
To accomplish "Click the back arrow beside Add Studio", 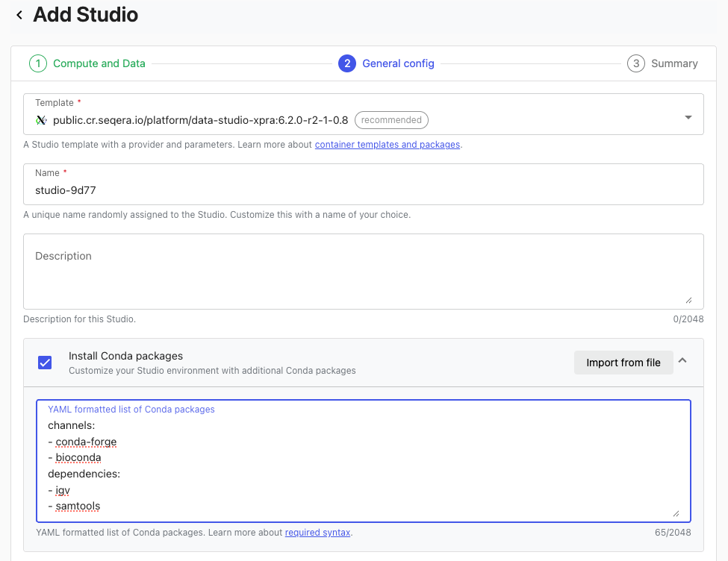I will pos(19,15).
